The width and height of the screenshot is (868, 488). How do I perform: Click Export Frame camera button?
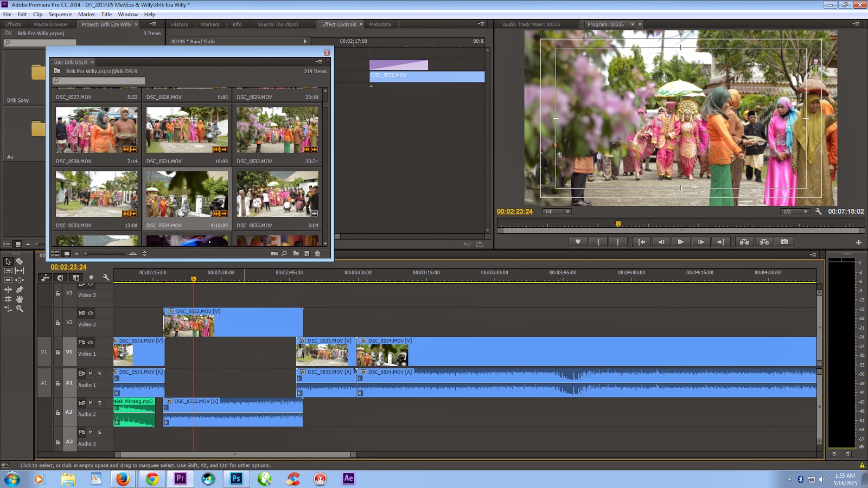784,242
